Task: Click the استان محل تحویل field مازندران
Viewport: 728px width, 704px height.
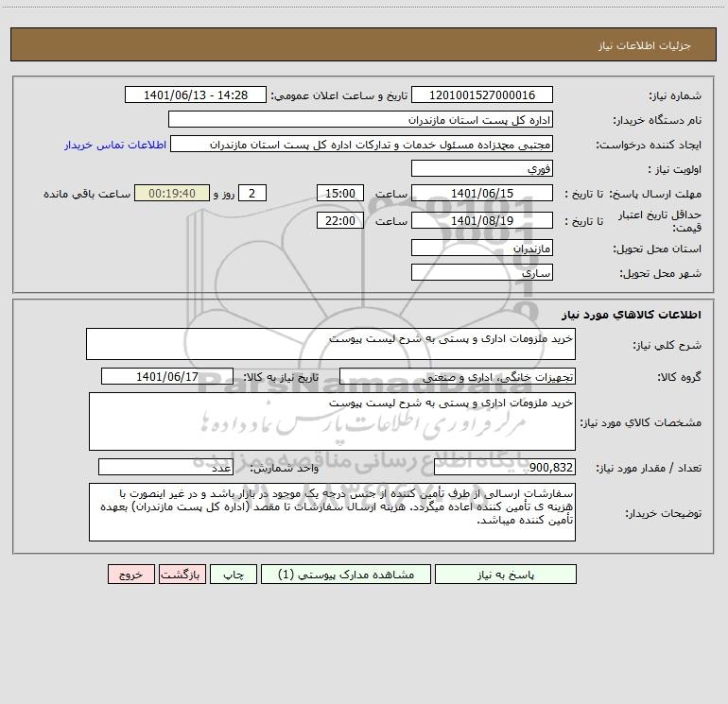Action: [x=482, y=248]
